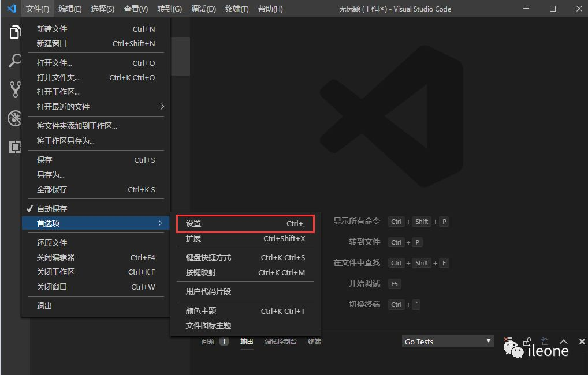The width and height of the screenshot is (588, 375).
Task: Open the Search view icon
Action: coord(14,61)
